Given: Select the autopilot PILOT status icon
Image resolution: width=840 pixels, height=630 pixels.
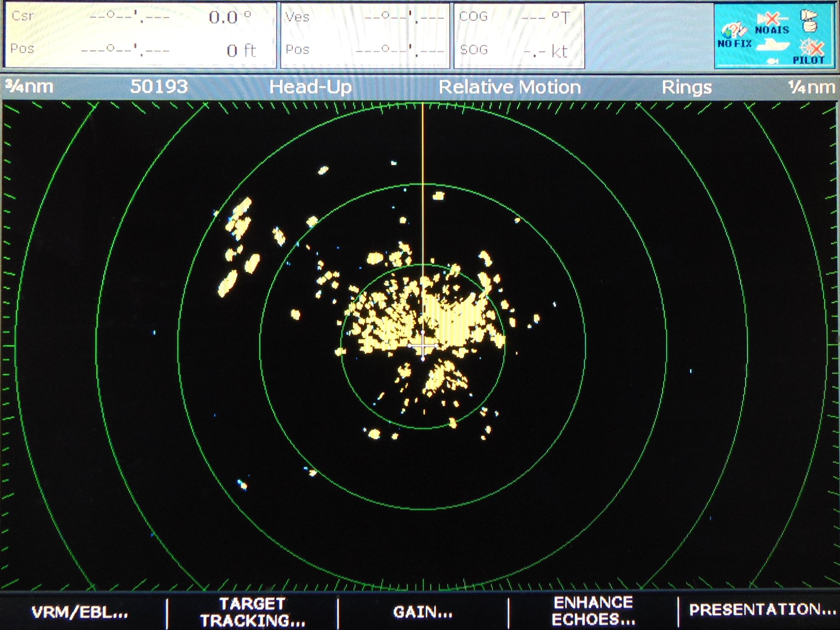Looking at the screenshot, I should tap(810, 52).
